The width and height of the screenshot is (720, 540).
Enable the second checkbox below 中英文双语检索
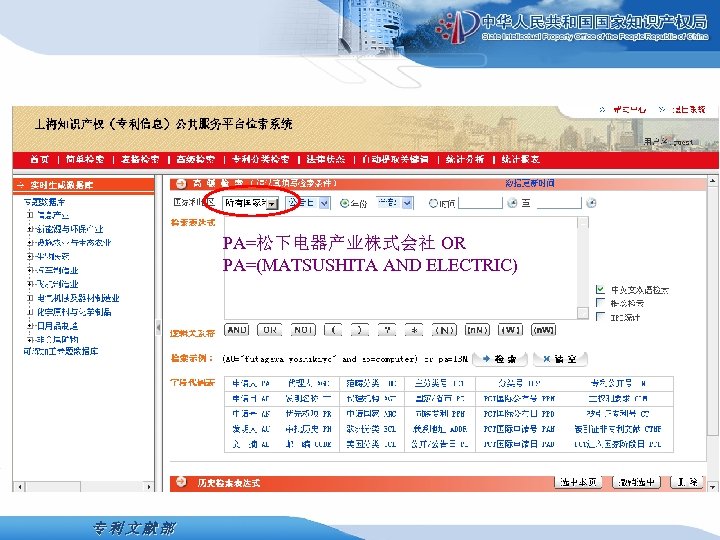(x=600, y=303)
